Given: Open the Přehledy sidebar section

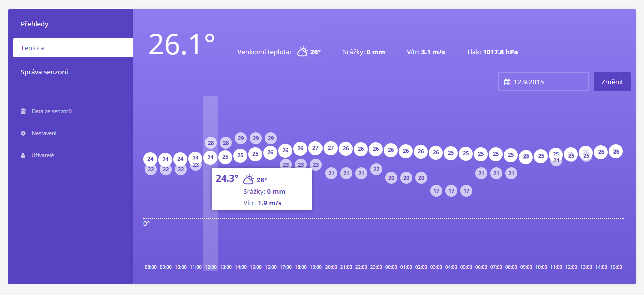Looking at the screenshot, I should pyautogui.click(x=34, y=24).
